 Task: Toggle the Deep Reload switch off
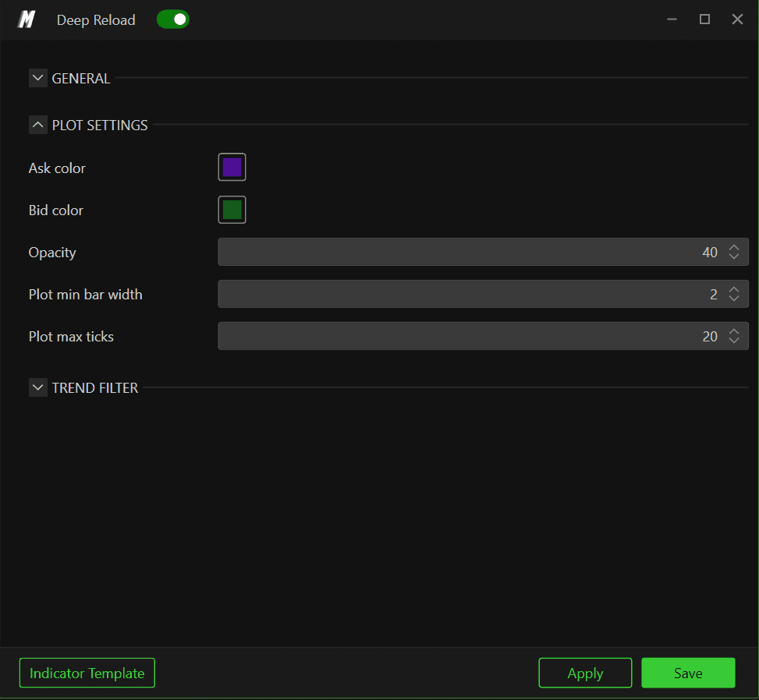pos(173,19)
